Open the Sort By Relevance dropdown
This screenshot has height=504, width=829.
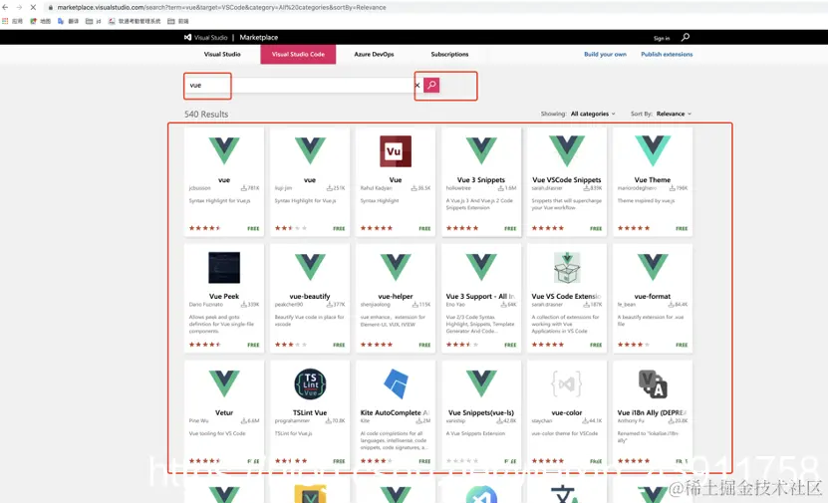(674, 114)
